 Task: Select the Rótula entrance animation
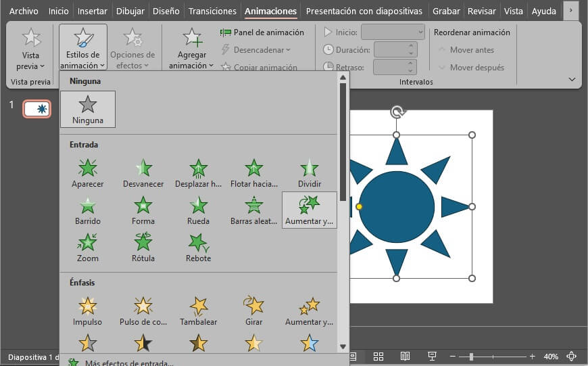tap(143, 248)
